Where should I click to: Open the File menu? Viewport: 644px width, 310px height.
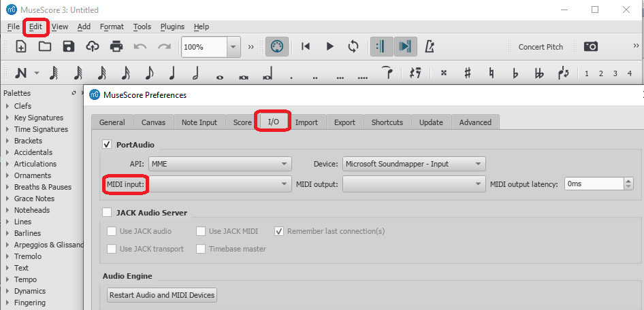14,27
